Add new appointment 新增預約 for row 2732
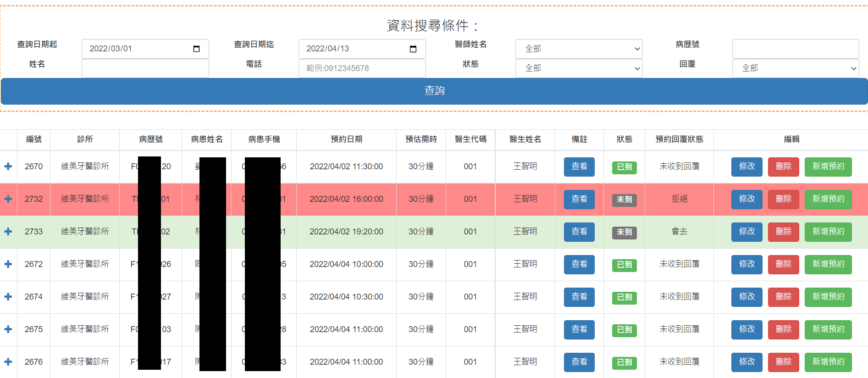Image resolution: width=868 pixels, height=378 pixels. [828, 199]
